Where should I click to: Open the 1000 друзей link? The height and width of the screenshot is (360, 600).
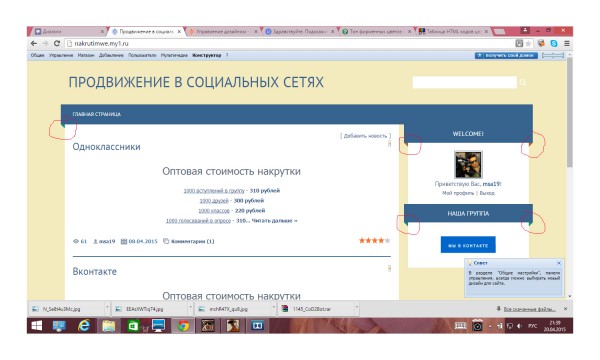(214, 201)
